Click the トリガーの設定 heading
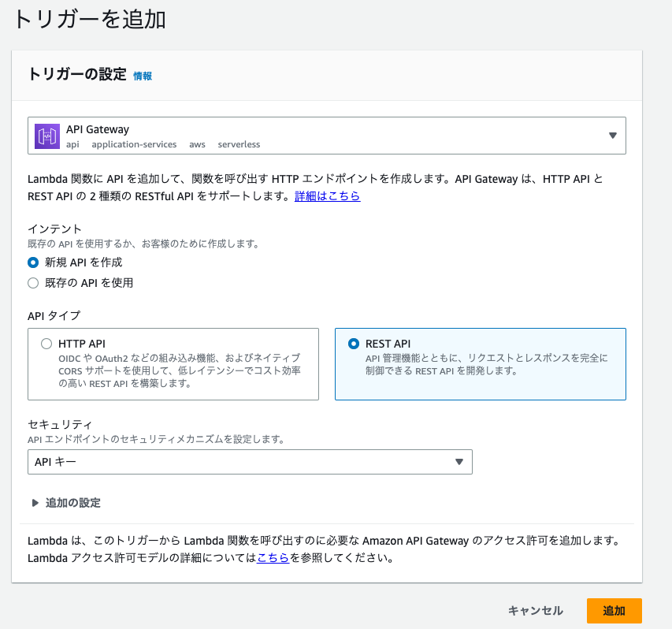672x629 pixels. click(77, 74)
